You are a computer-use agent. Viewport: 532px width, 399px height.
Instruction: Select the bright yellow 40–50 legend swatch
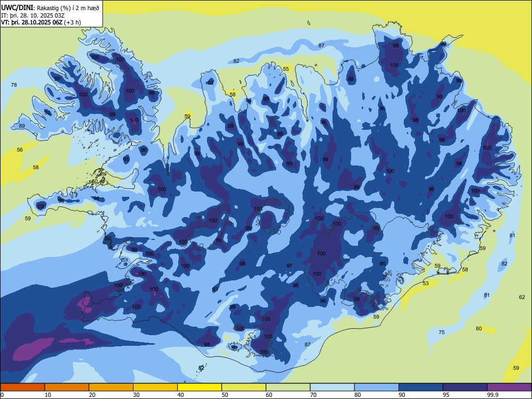(199, 387)
